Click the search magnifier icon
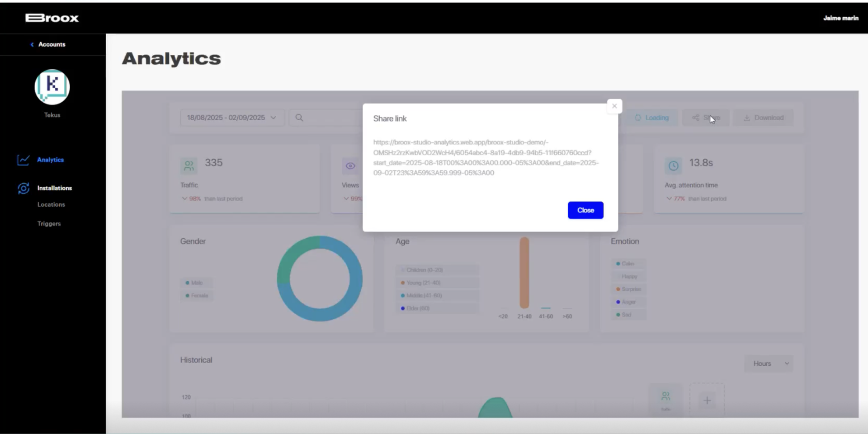 299,118
